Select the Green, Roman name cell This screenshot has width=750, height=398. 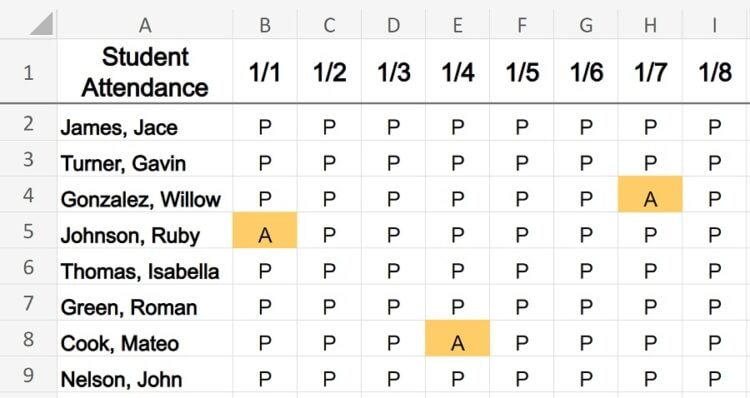click(x=145, y=303)
